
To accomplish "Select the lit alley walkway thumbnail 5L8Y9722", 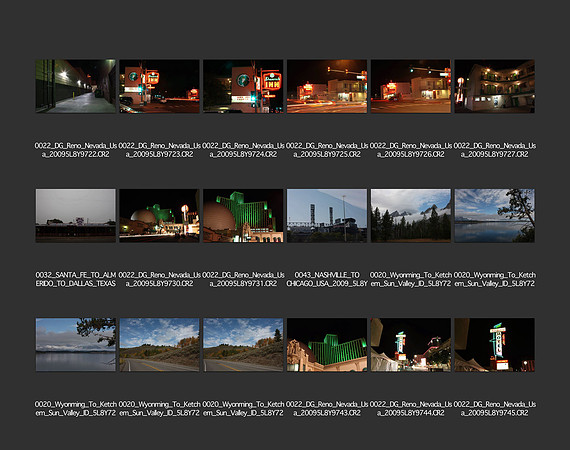I will [x=76, y=86].
